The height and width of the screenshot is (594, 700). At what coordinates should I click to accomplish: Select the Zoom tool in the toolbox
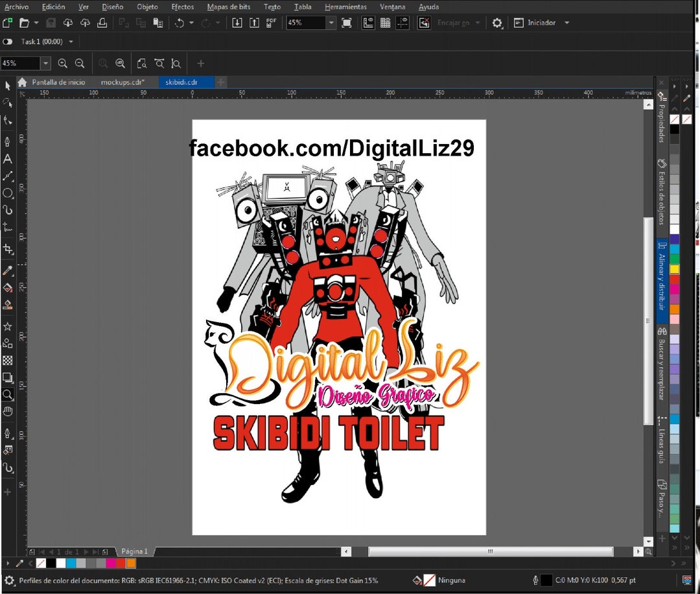tap(8, 394)
